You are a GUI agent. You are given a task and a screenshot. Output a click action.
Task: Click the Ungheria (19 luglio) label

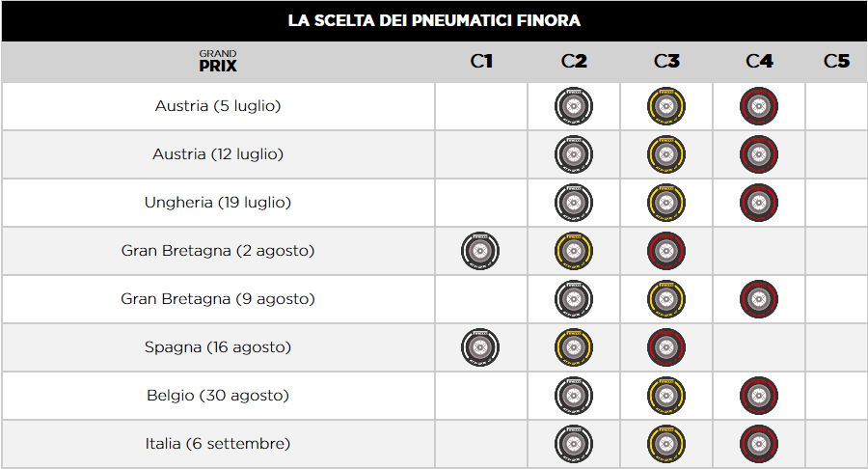218,203
